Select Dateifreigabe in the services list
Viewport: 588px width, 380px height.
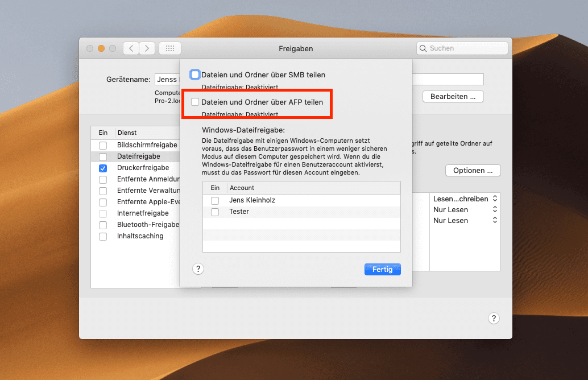[x=138, y=156]
